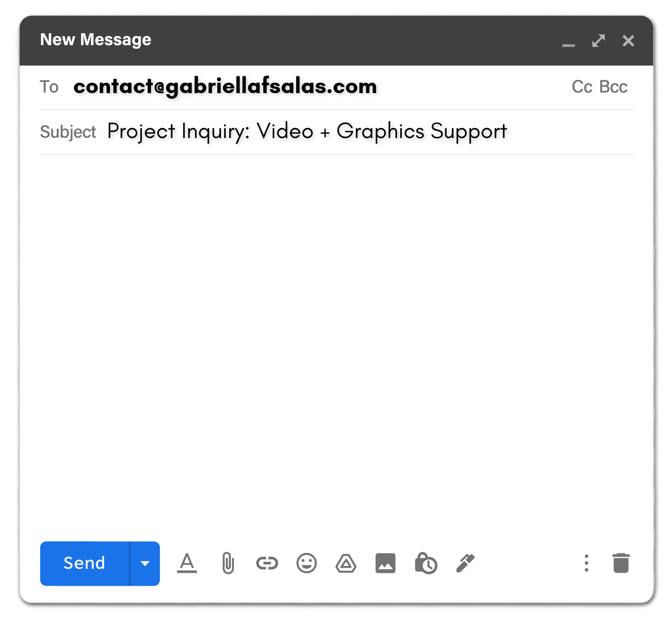Add Bcc recipients
The width and height of the screenshot is (672, 622).
[x=613, y=87]
